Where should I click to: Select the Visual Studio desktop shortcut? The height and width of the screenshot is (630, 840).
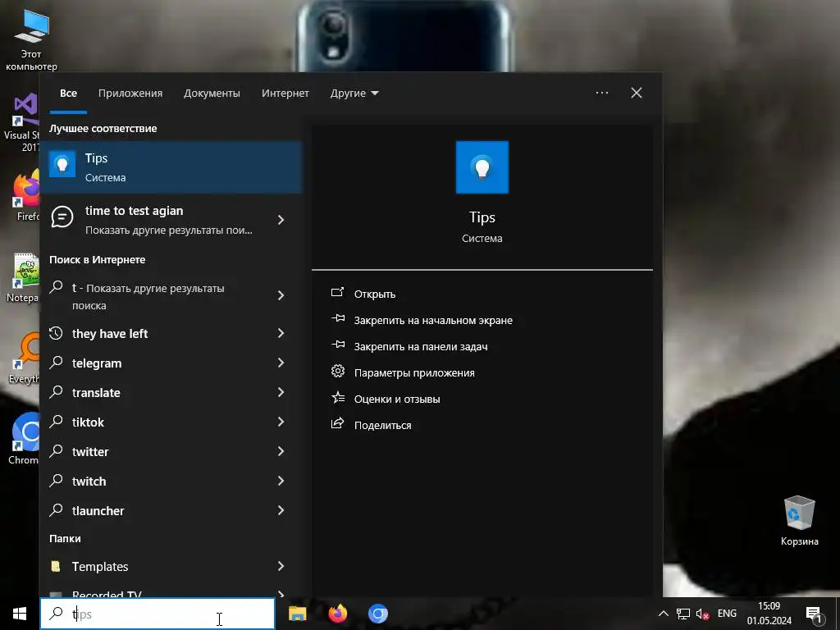tap(21, 122)
